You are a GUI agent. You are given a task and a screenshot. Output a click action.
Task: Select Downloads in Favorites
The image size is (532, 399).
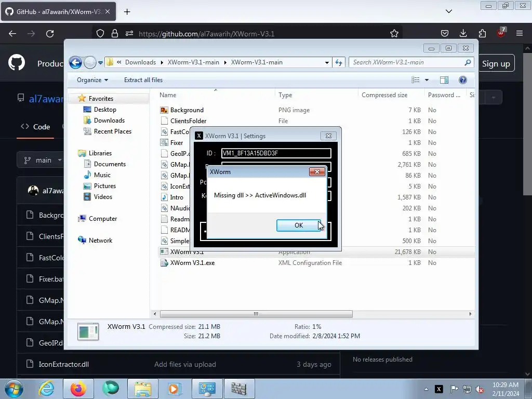[109, 121]
